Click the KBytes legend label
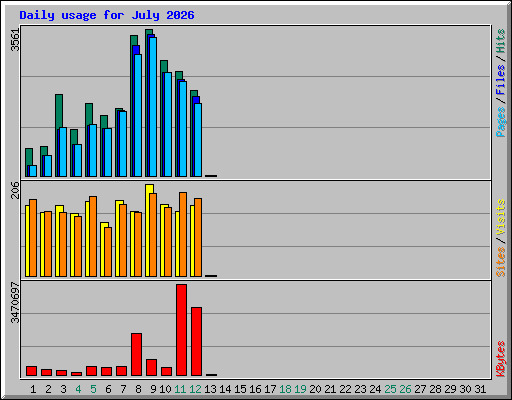Image resolution: width=512 pixels, height=400 pixels. tap(500, 359)
